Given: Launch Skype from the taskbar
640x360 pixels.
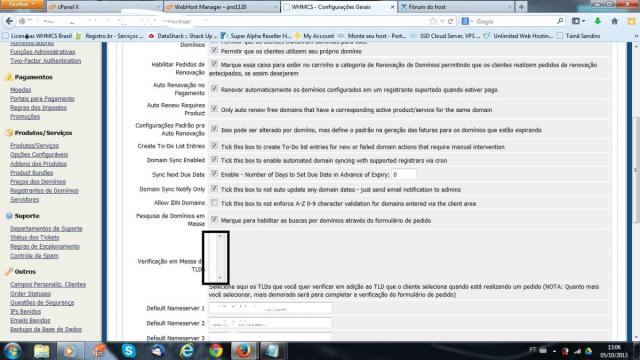Looking at the screenshot, I should 129,351.
